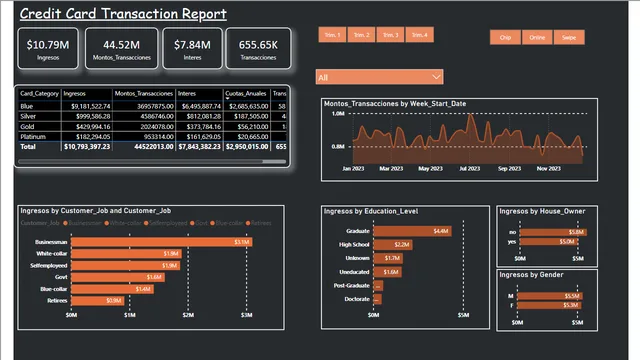Click Total Interes value $7,843,382.23

[x=199, y=147]
